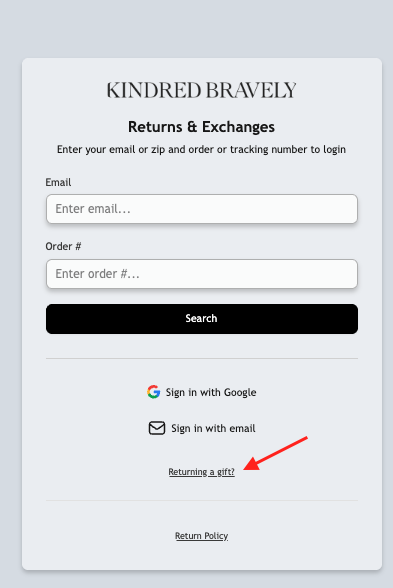Click the envelope icon beside email sign-in
The width and height of the screenshot is (393, 588).
pyautogui.click(x=157, y=428)
